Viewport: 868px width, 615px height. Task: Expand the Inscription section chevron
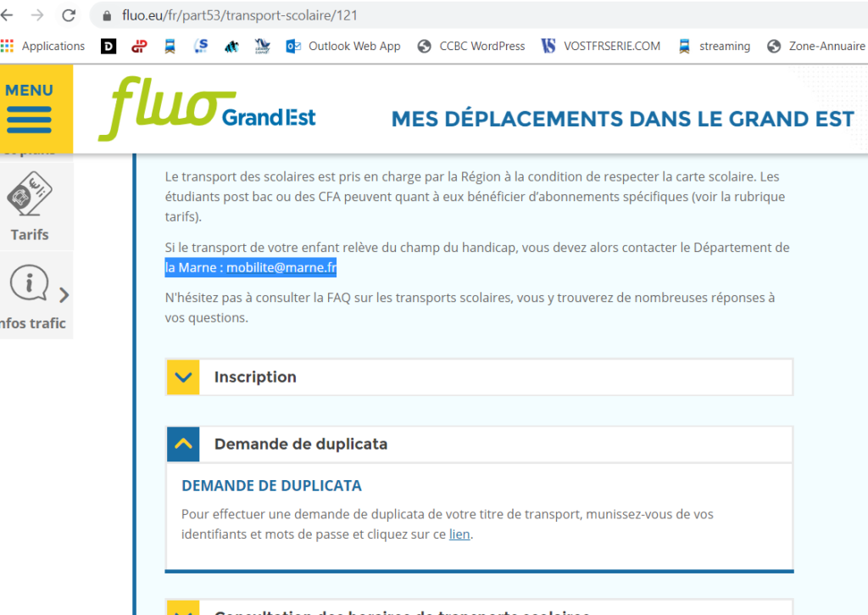coord(183,377)
